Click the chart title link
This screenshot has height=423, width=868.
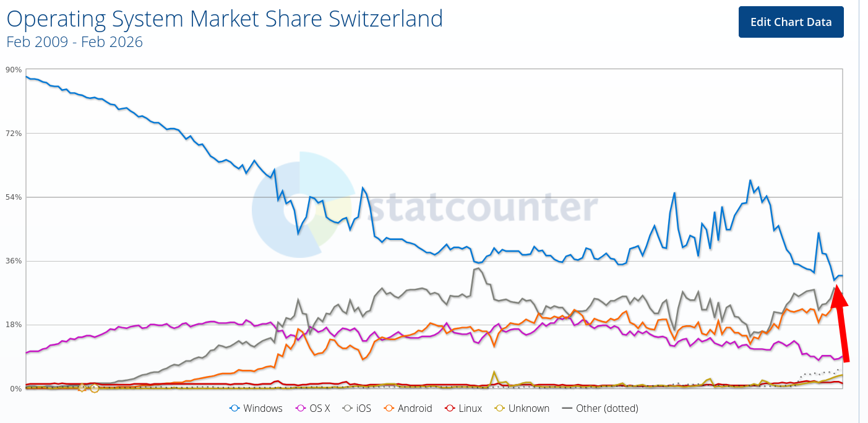point(225,19)
